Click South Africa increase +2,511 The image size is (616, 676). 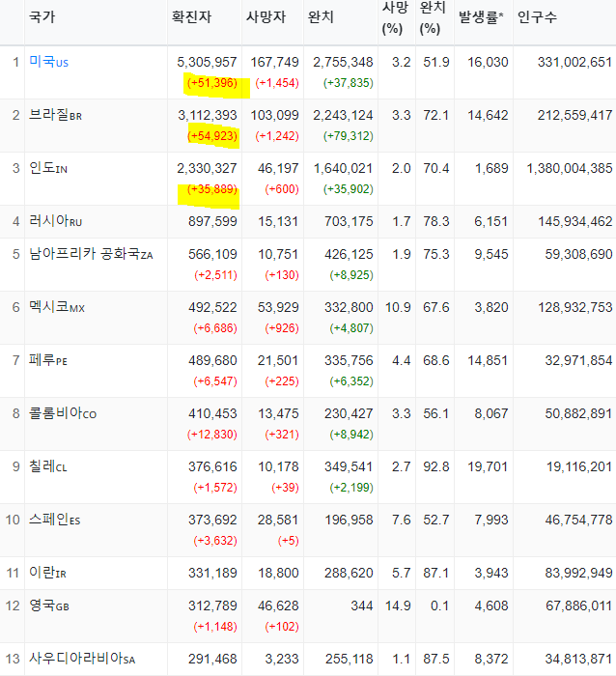coord(215,275)
